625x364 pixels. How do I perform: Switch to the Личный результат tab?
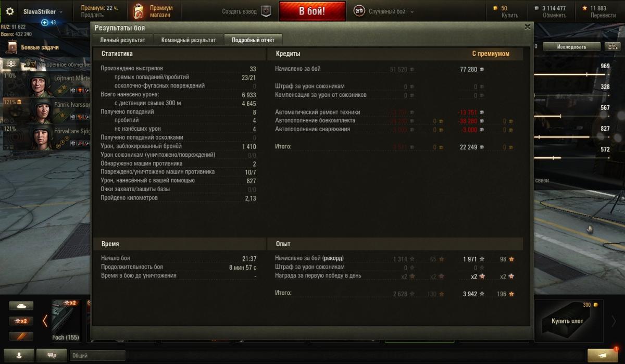[123, 40]
